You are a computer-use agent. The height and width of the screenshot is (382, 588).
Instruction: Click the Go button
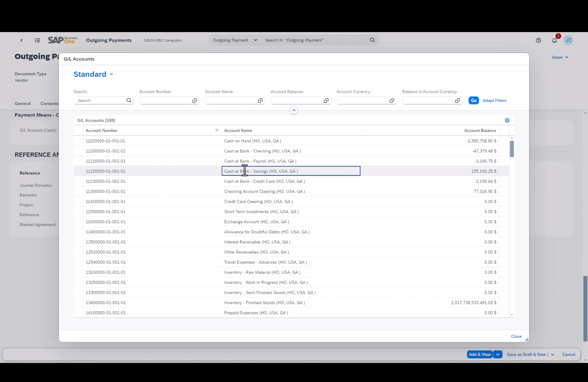coord(474,100)
